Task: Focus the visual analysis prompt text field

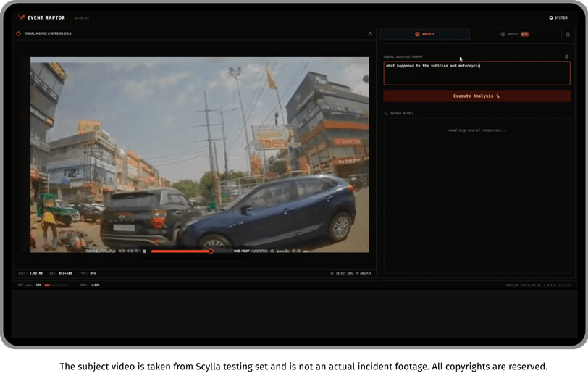Action: [476, 74]
